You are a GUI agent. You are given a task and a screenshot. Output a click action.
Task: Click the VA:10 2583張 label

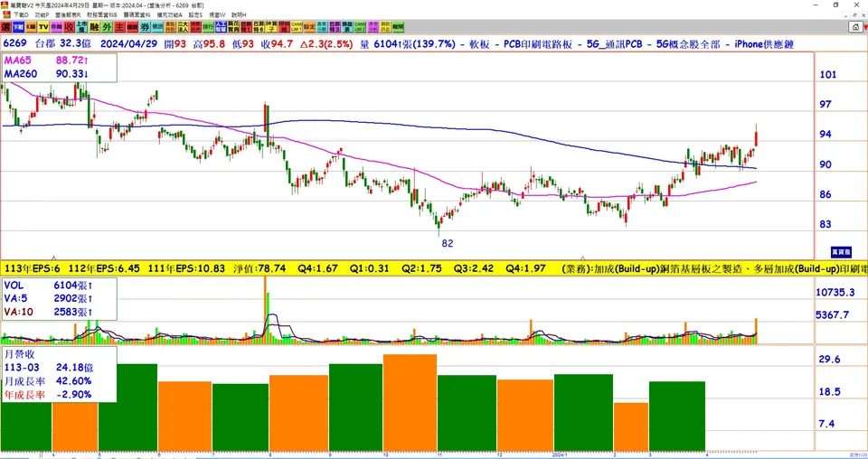[x=48, y=312]
